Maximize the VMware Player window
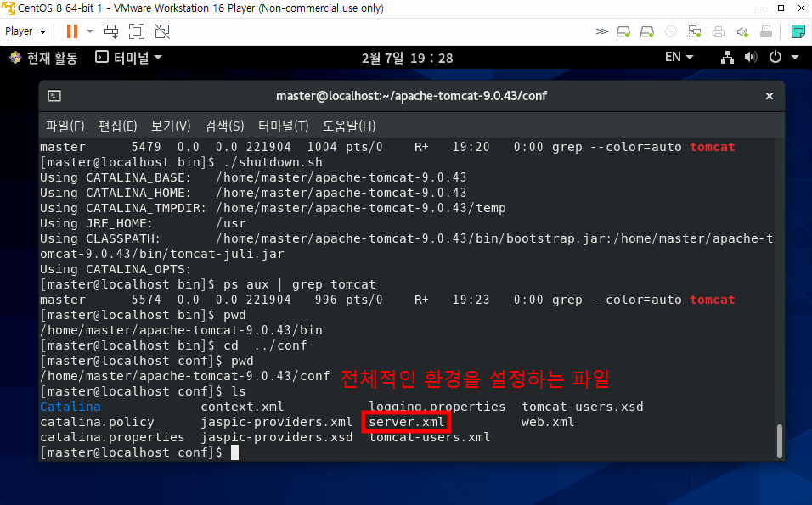The height and width of the screenshot is (505, 812). click(x=781, y=8)
